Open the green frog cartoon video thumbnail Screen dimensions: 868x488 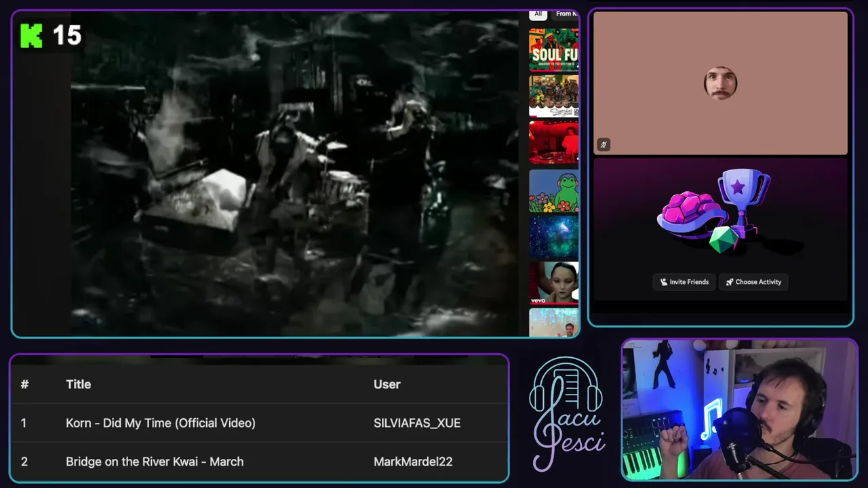(554, 190)
